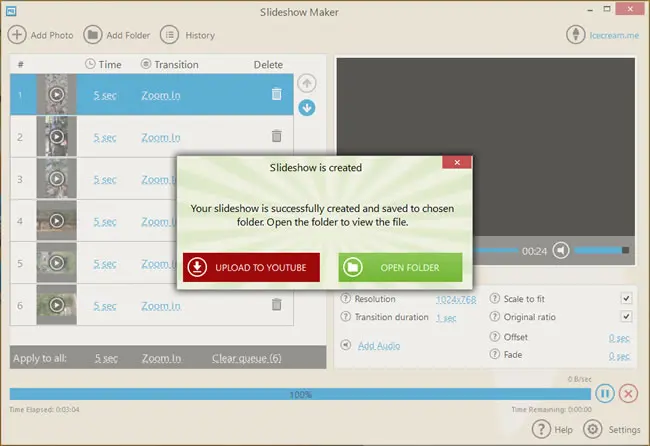Click the Add Photo plus icon

coord(17,35)
